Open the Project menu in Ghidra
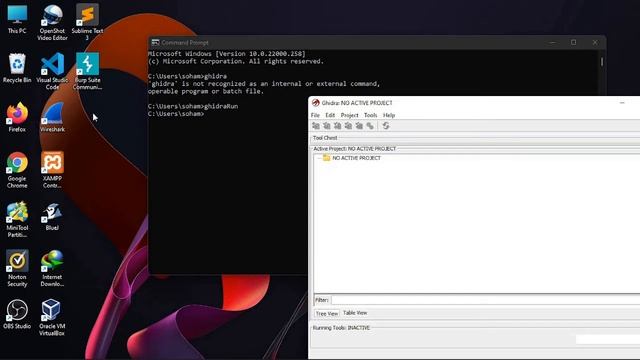The width and height of the screenshot is (640, 360). pos(349,115)
